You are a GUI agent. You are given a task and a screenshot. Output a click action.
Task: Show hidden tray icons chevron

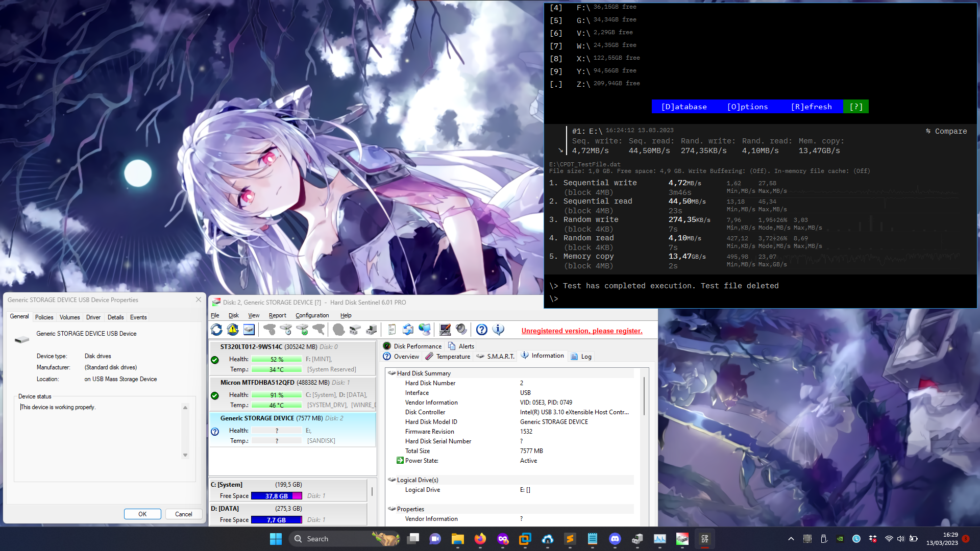tap(791, 539)
